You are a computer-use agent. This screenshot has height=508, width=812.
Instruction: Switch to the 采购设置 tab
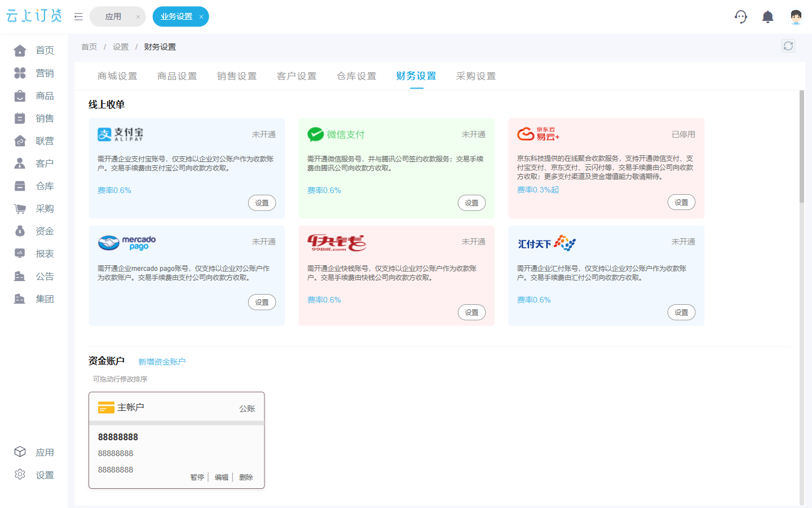point(476,76)
